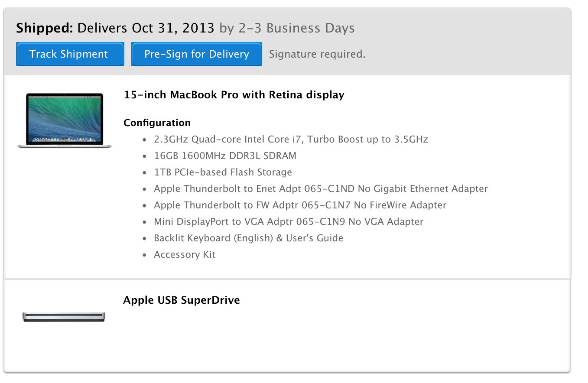Open the MacBook Pro product thumbnail
The width and height of the screenshot is (588, 383).
(65, 121)
